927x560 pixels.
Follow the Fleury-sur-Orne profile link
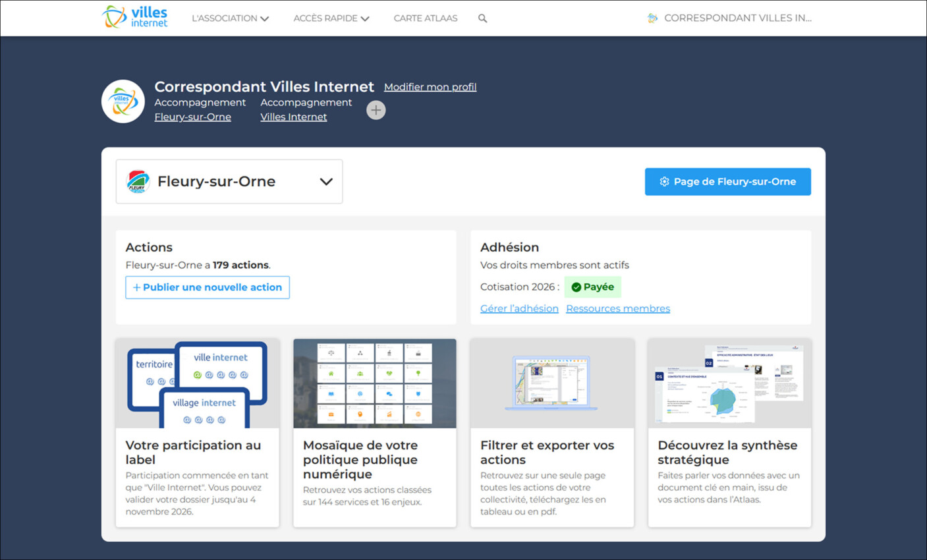coord(192,117)
